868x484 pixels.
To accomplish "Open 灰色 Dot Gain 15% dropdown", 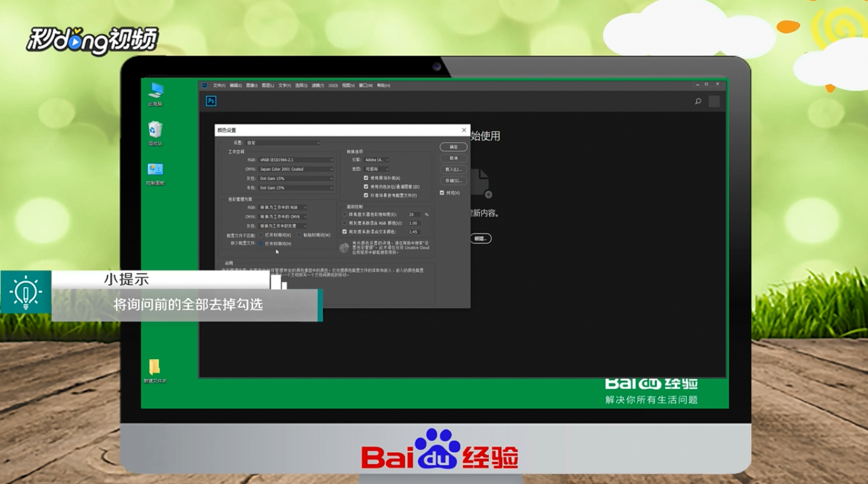I will (296, 178).
